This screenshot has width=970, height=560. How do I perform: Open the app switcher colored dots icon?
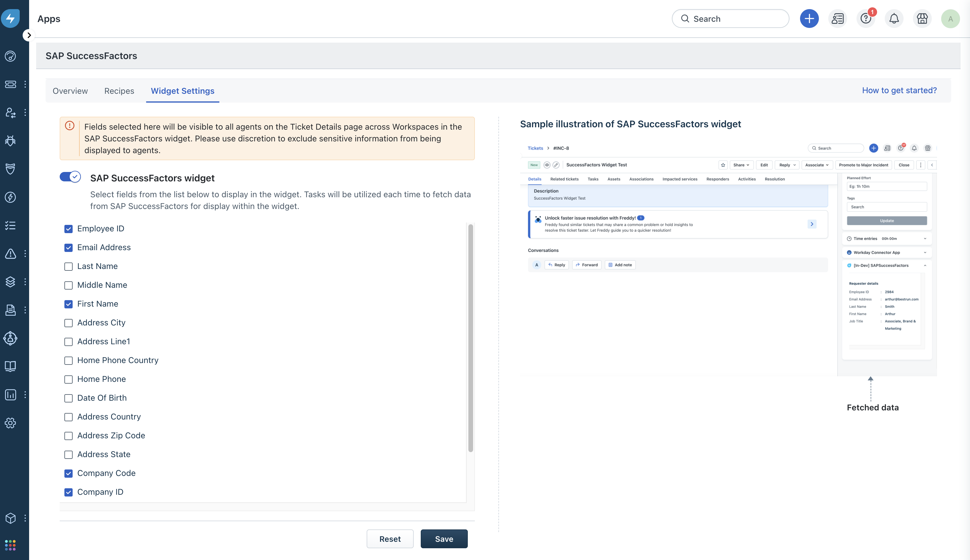click(x=10, y=545)
